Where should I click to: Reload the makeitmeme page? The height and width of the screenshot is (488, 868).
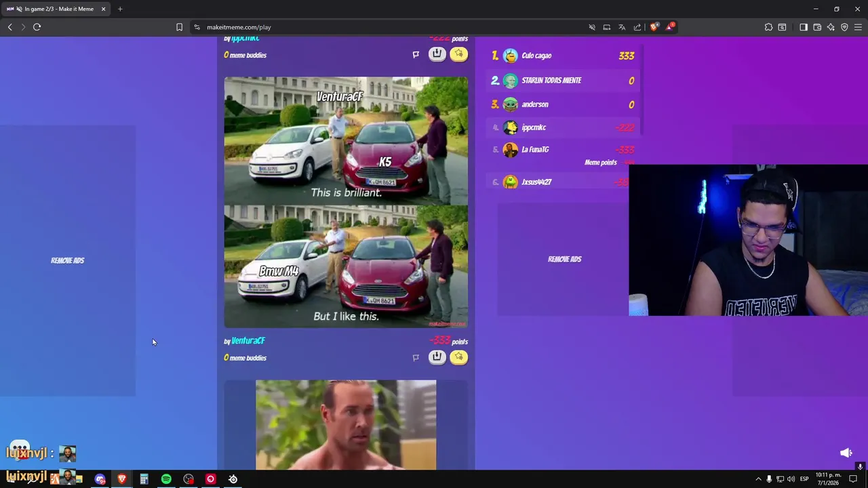tap(37, 27)
